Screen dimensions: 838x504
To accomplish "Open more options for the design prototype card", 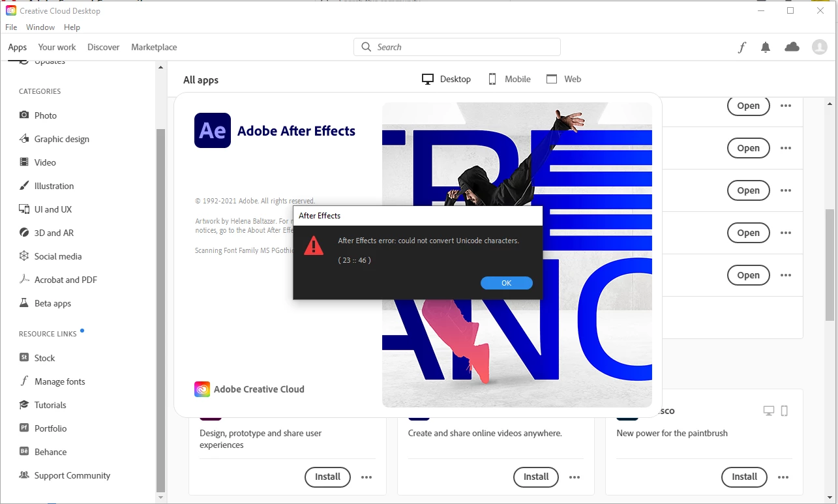I will tap(367, 477).
